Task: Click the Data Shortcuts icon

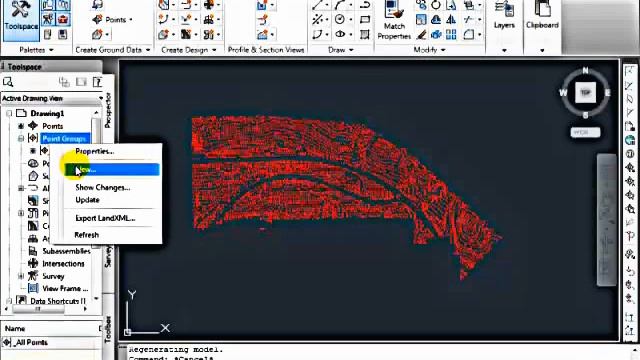Action: tap(21, 301)
